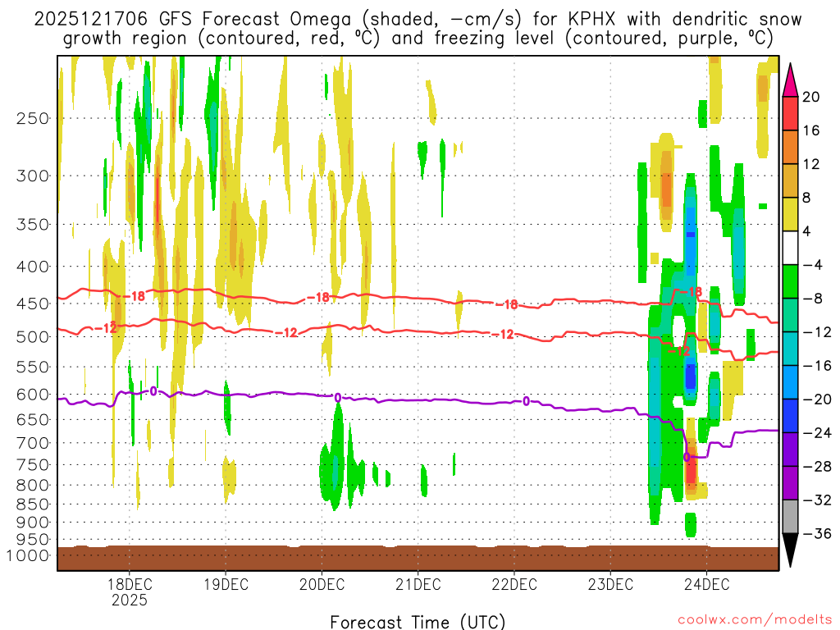Click the colorbar value label 16
Viewport: 840px width, 630px height.
810,130
